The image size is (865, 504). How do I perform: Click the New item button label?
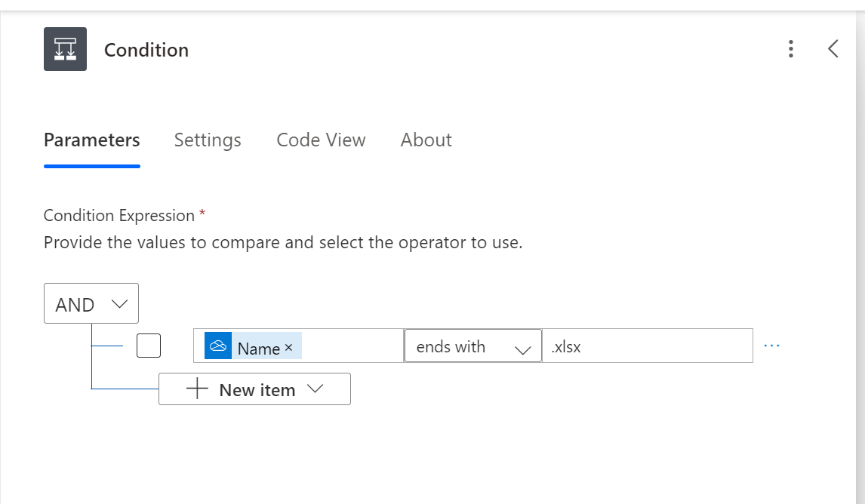click(x=257, y=389)
